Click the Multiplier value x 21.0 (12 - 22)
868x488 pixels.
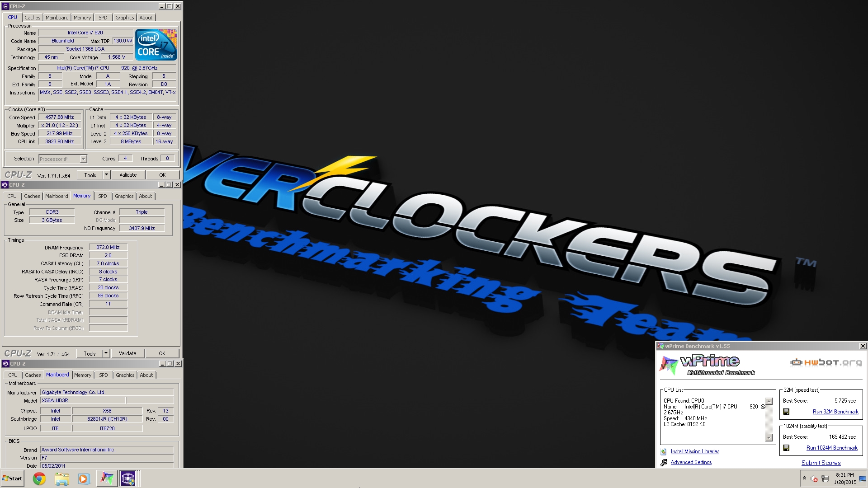tap(60, 125)
